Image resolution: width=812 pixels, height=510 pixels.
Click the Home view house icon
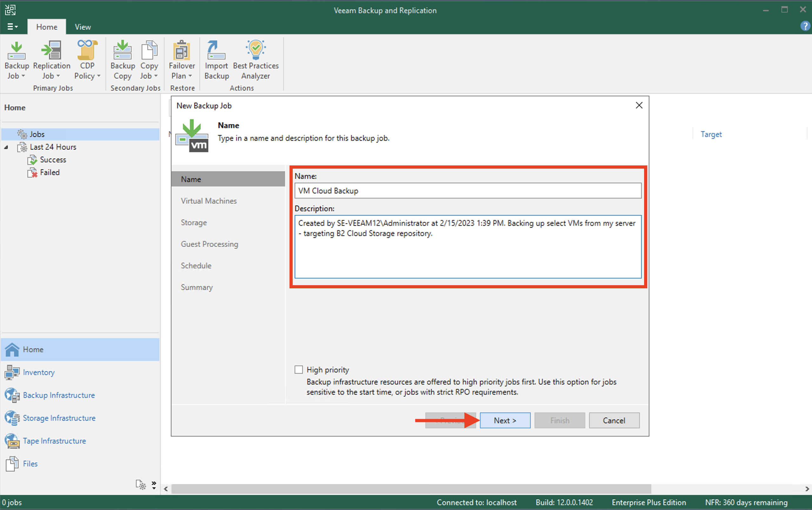click(12, 349)
